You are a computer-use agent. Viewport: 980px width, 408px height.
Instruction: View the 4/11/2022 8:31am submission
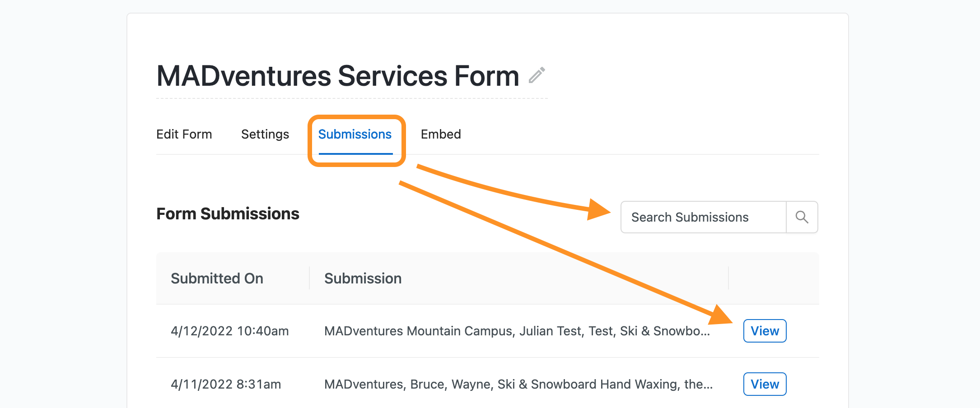point(765,384)
